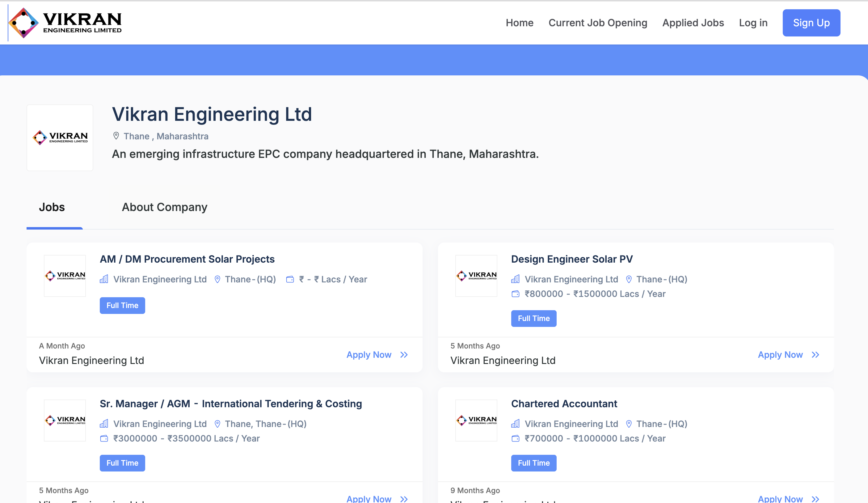Click the Vikran logo thumbnail on AM / DM Procurement card

coord(65,276)
